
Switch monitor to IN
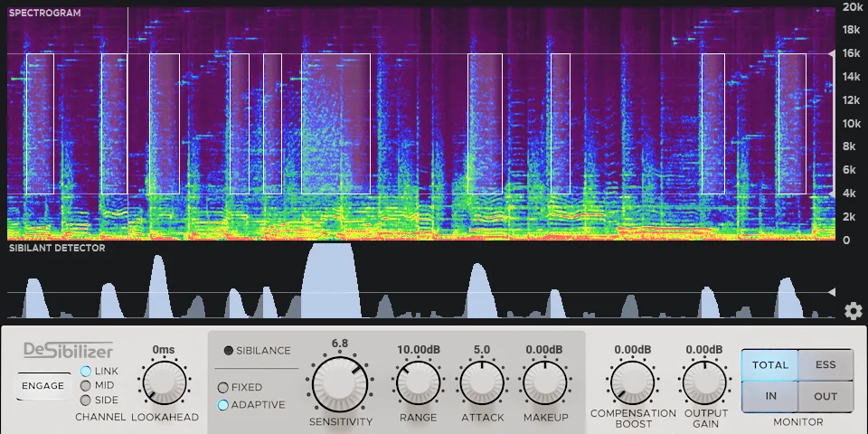(x=769, y=396)
